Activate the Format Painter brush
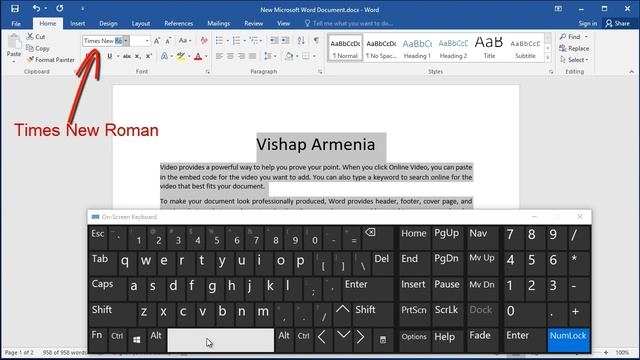The height and width of the screenshot is (360, 640). [30, 60]
